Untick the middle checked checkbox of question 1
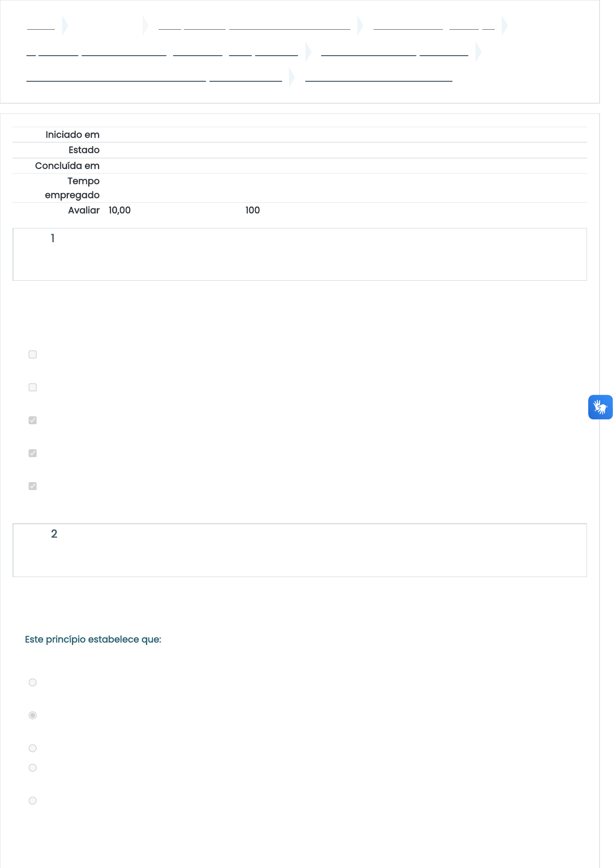Image resolution: width=613 pixels, height=868 pixels. (33, 453)
